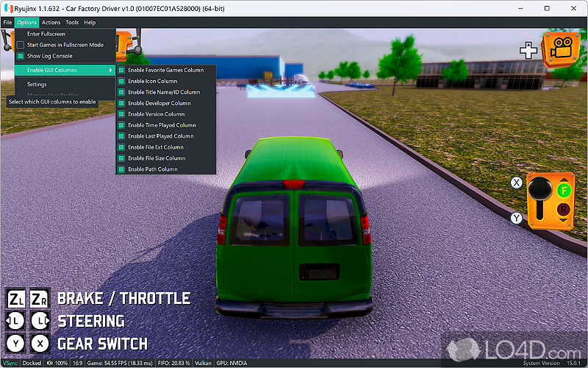Toggle Enable Last Played Column checkbox

(121, 136)
